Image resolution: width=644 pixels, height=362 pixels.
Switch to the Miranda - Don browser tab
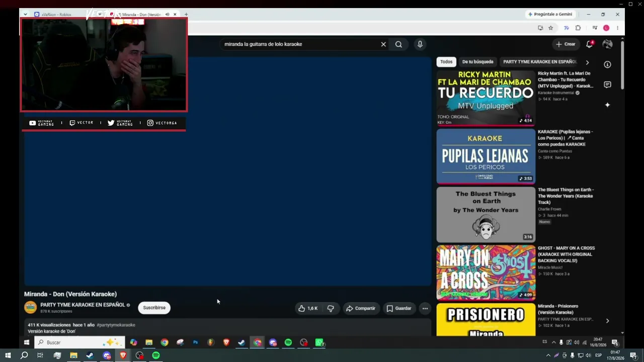tap(143, 15)
